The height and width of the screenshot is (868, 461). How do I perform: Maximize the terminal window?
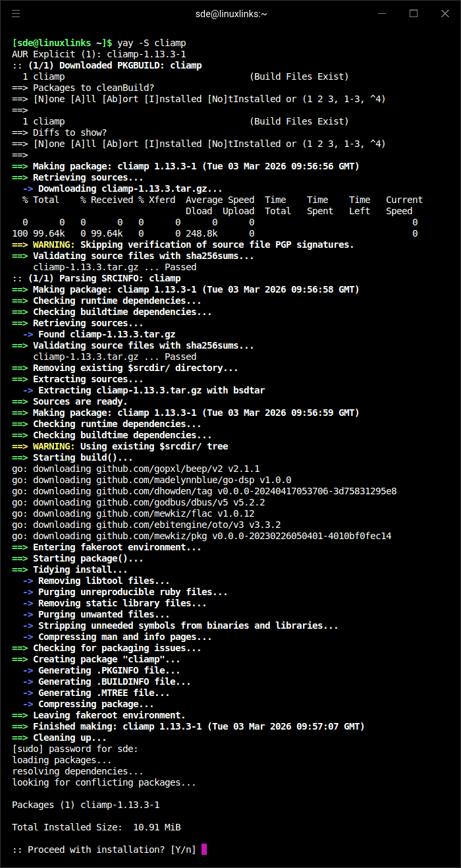coord(414,13)
